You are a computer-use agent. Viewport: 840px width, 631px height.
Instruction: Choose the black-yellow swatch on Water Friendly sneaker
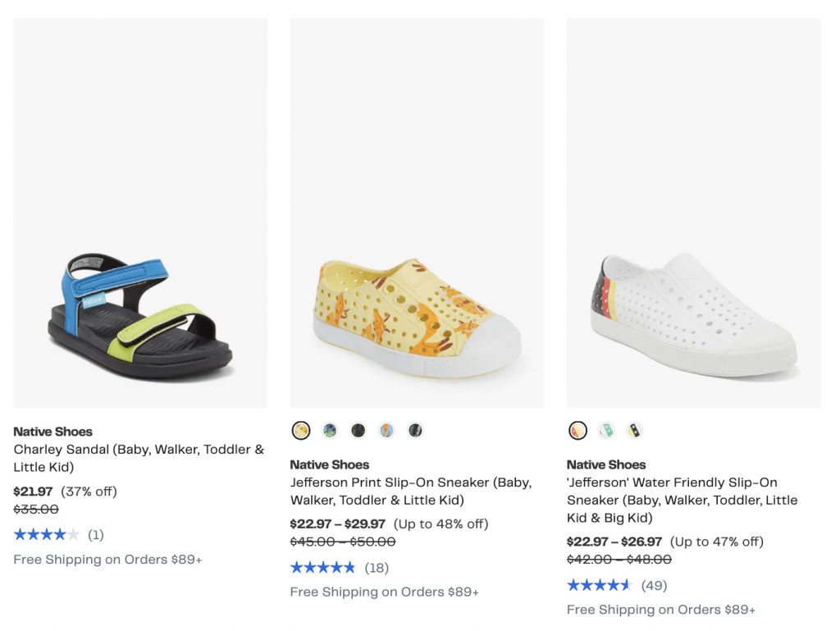pyautogui.click(x=635, y=430)
